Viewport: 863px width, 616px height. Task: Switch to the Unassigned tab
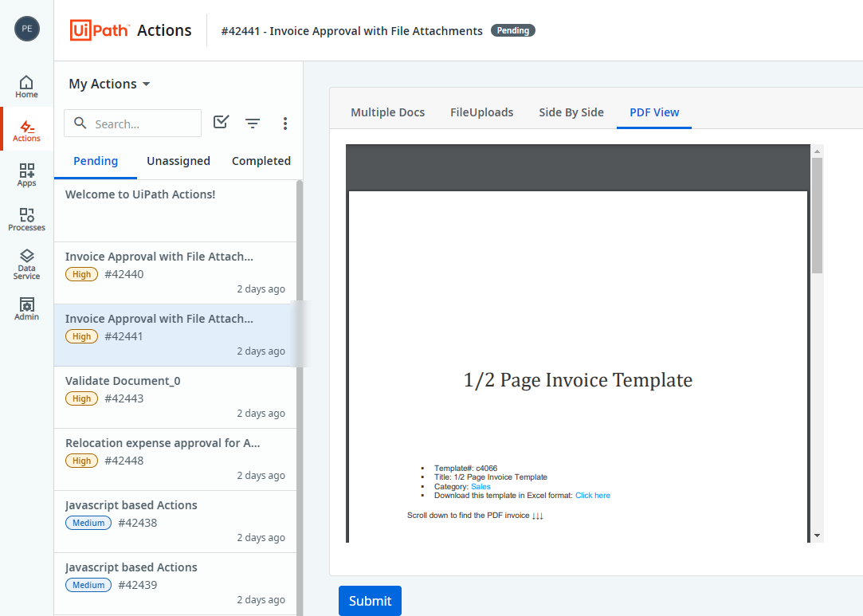178,161
